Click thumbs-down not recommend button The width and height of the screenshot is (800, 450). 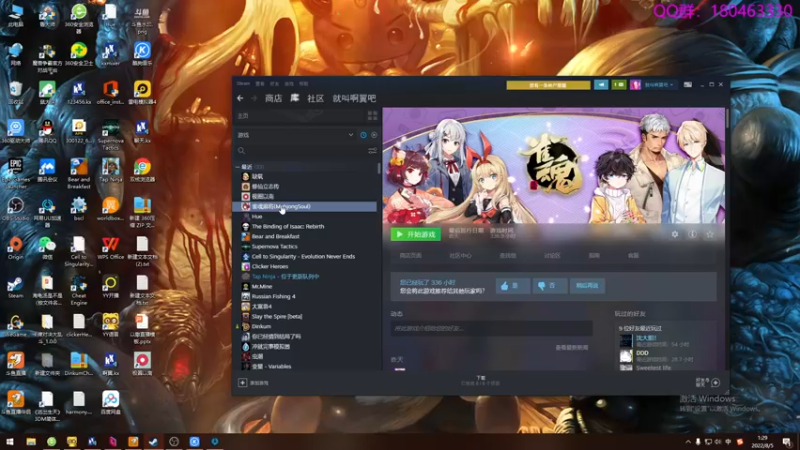(x=549, y=286)
